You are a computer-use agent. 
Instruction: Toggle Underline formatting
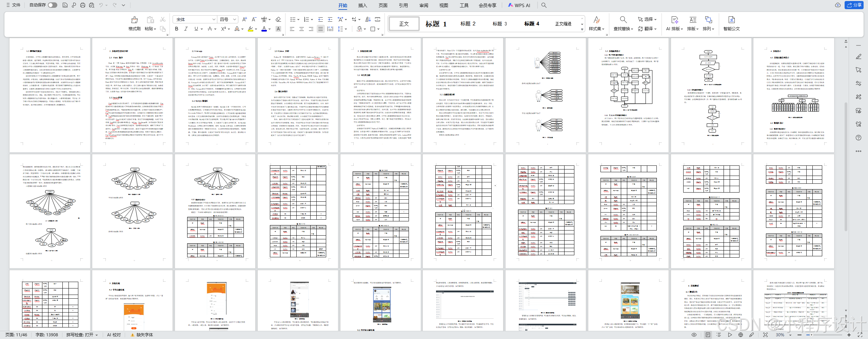[196, 29]
